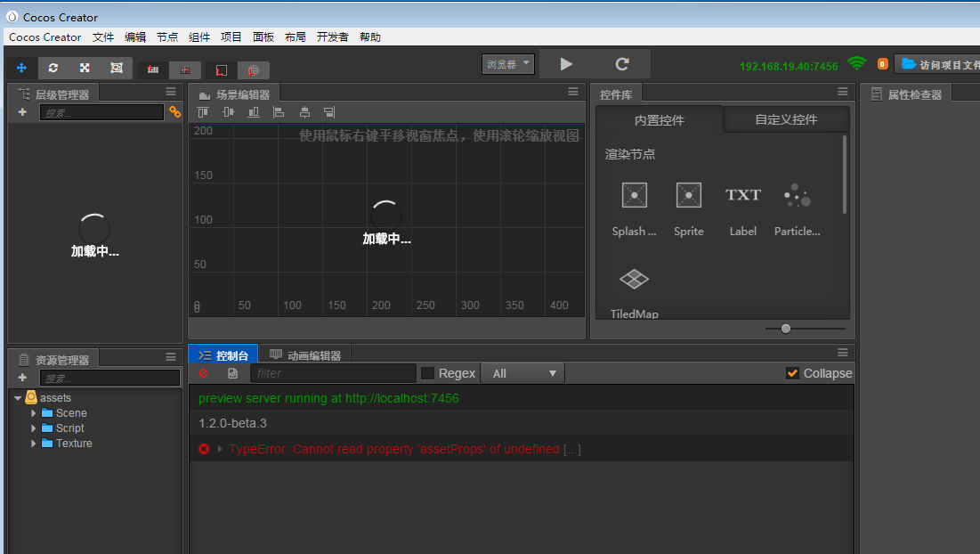The width and height of the screenshot is (980, 554).
Task: Align bottom edges in scene editor
Action: click(x=254, y=112)
